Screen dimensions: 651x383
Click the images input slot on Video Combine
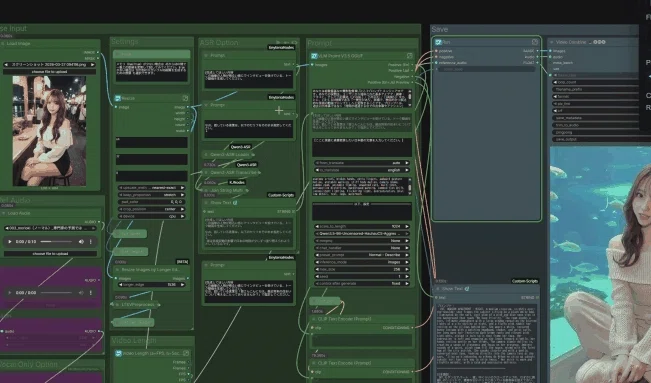click(x=551, y=51)
